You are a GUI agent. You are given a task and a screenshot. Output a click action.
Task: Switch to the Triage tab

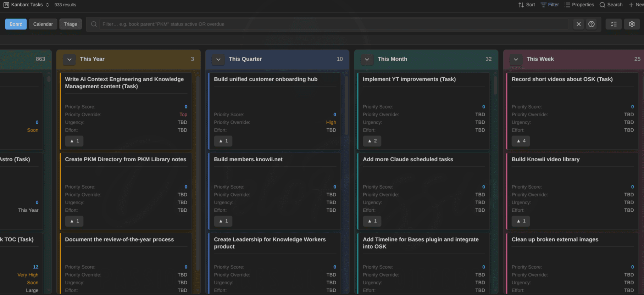click(x=71, y=24)
